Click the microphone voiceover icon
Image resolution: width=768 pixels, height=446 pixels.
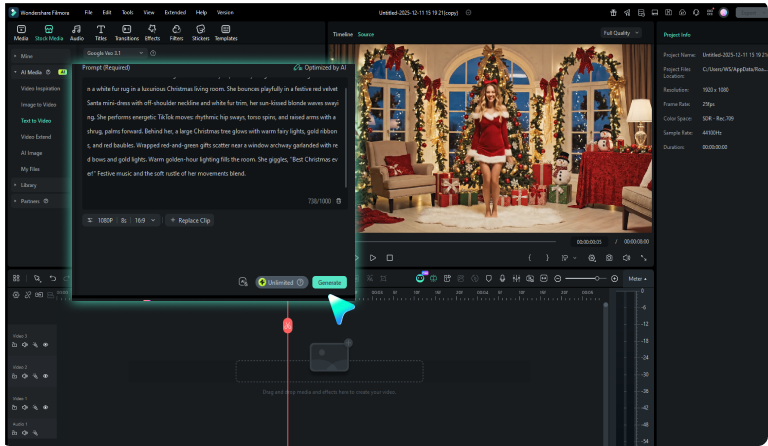pyautogui.click(x=502, y=279)
